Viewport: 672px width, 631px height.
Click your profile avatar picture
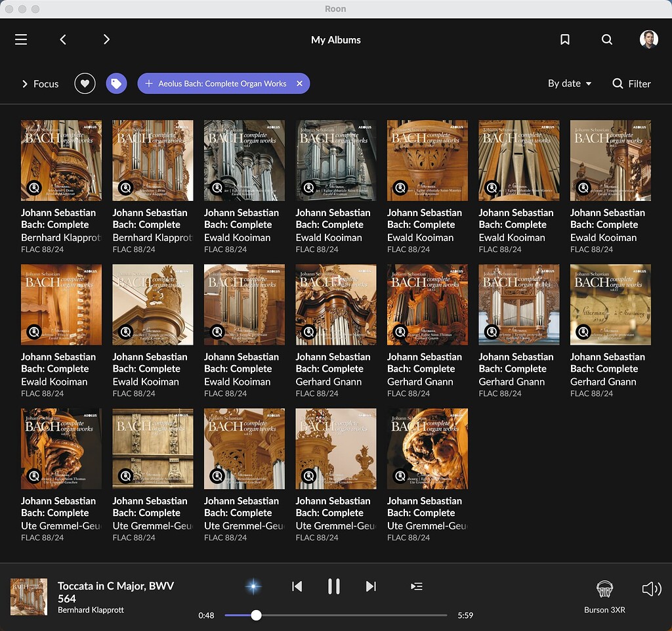pos(648,39)
